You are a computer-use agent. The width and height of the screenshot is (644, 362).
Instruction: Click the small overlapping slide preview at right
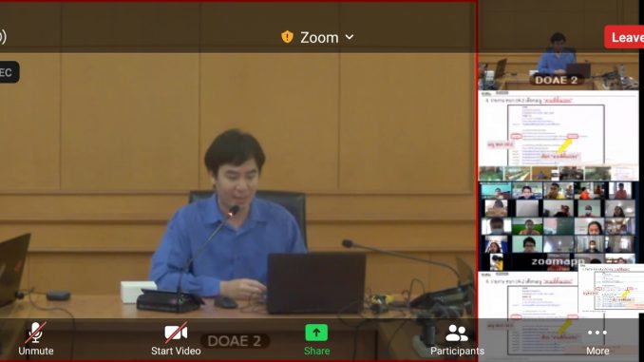point(611,287)
